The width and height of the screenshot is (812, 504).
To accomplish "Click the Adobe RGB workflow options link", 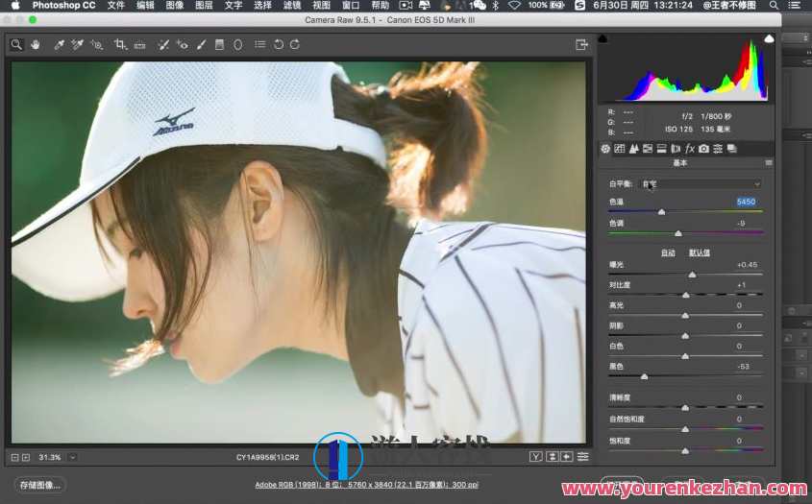I will pos(367,485).
